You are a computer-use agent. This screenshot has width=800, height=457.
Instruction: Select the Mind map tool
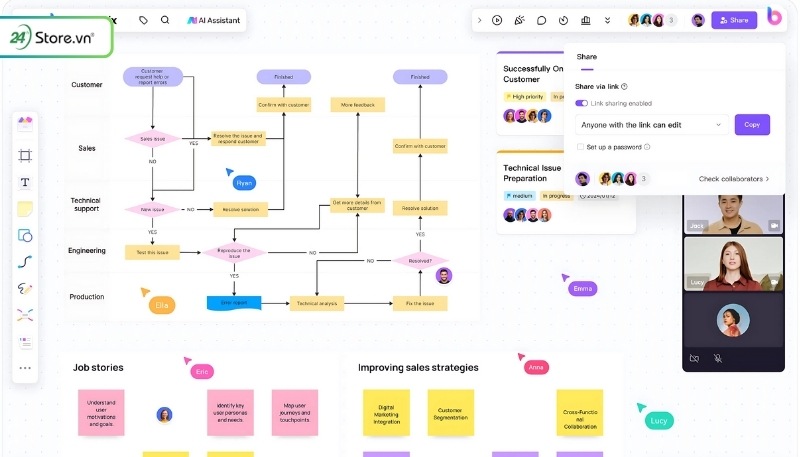tap(25, 315)
